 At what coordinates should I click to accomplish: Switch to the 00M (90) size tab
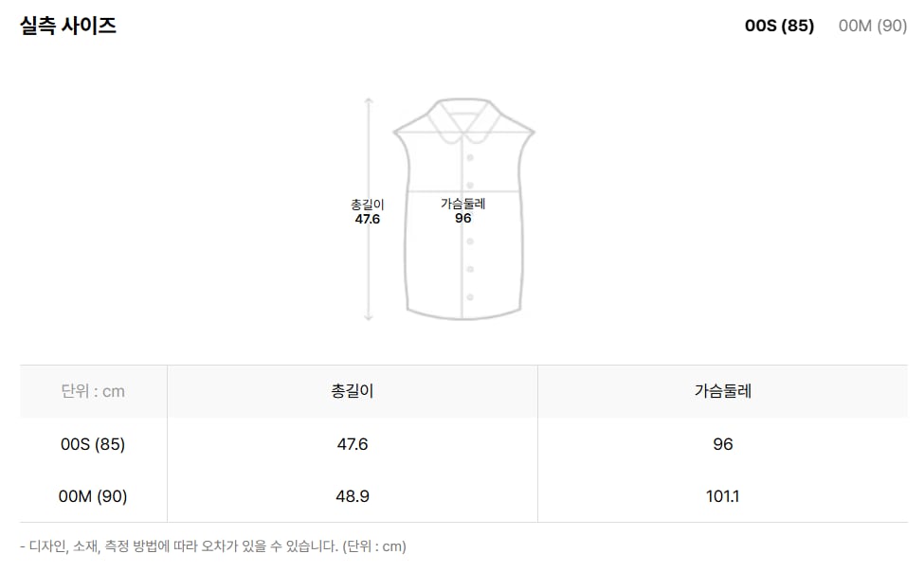pos(872,26)
